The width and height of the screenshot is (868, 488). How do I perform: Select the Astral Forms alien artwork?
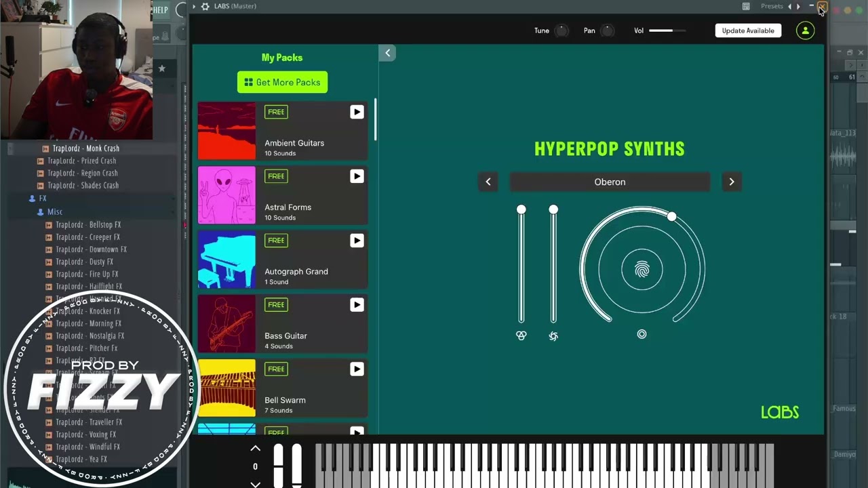[x=226, y=195]
